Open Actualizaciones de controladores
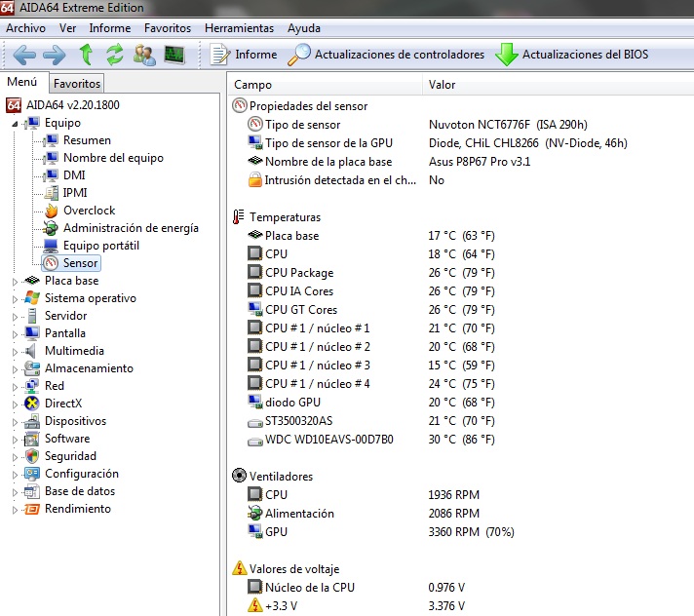Viewport: 694px width, 616px height. point(386,55)
